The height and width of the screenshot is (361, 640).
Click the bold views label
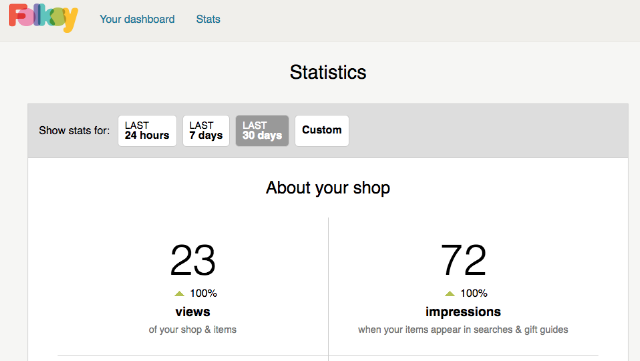[x=193, y=312]
